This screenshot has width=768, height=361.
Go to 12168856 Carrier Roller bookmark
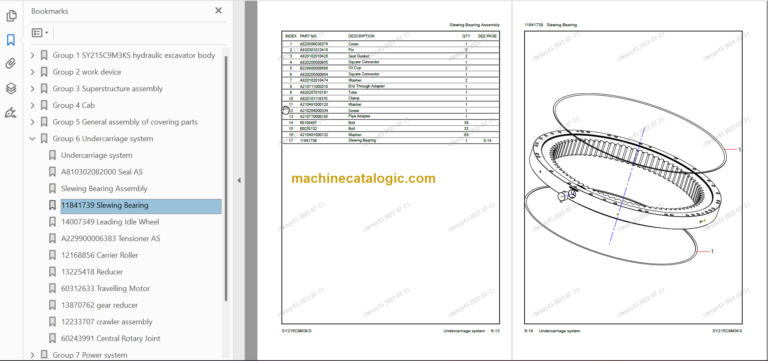[x=99, y=255]
